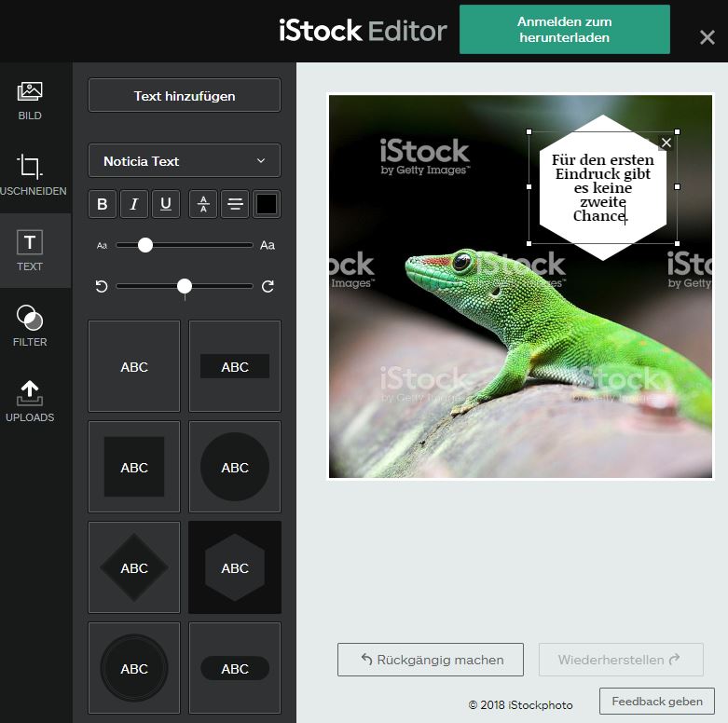Toggle underline formatting
The height and width of the screenshot is (723, 728).
pyautogui.click(x=166, y=204)
